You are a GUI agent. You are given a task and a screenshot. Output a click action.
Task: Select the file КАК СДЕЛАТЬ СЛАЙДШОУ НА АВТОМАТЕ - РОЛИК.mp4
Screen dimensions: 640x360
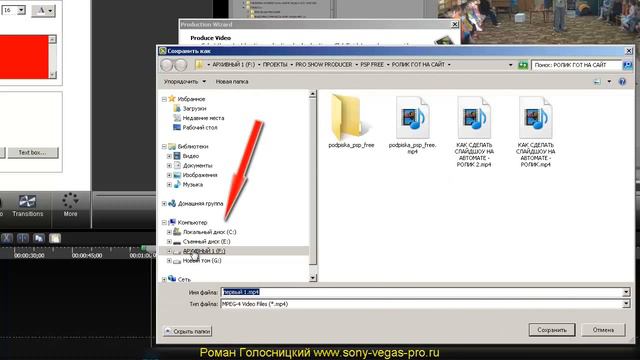tap(536, 131)
